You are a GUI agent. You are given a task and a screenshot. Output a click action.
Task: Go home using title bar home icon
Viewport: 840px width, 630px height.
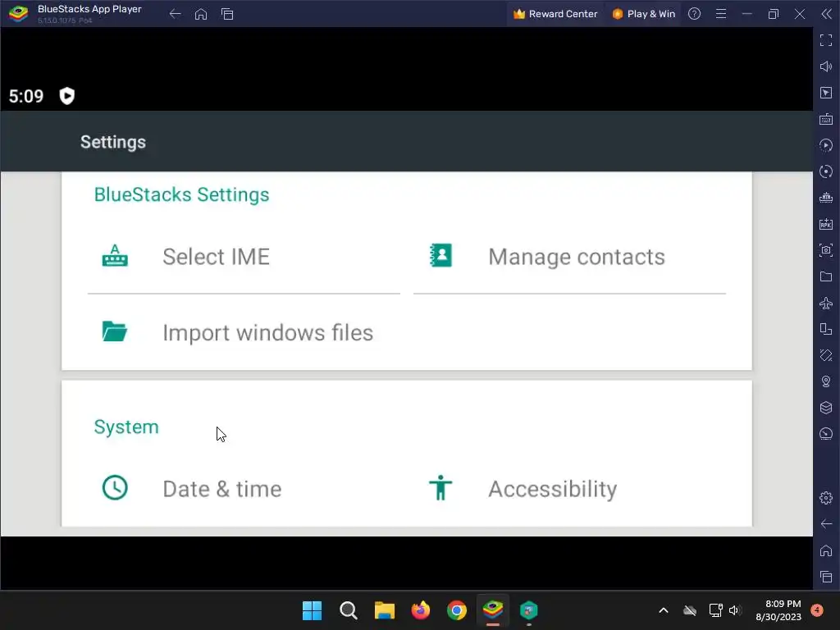point(201,14)
